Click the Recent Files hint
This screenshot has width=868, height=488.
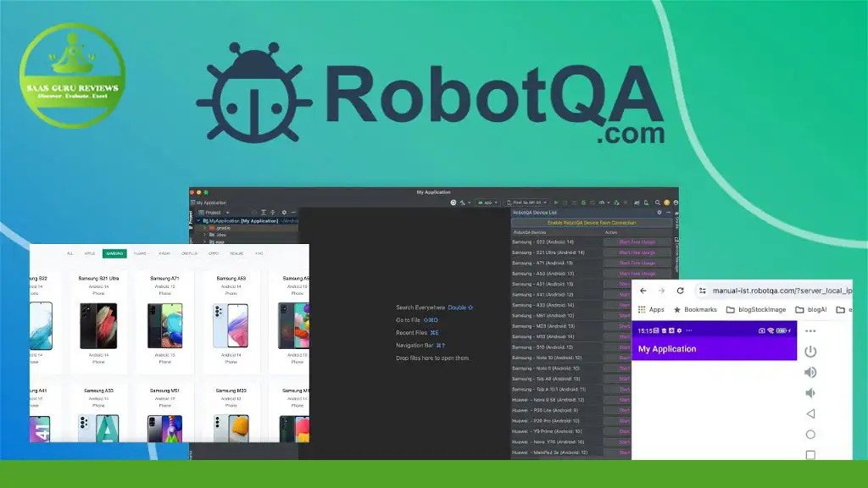pyautogui.click(x=417, y=332)
